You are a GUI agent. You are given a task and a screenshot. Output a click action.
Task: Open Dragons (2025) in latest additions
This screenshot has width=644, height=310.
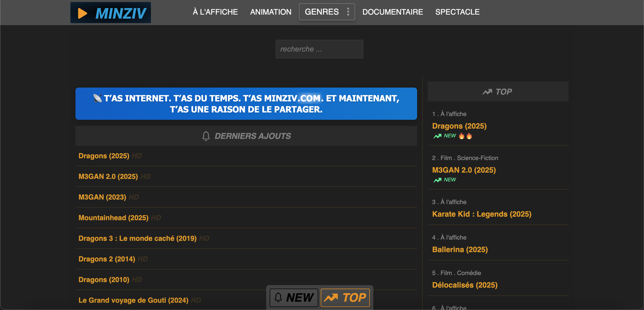coord(104,156)
